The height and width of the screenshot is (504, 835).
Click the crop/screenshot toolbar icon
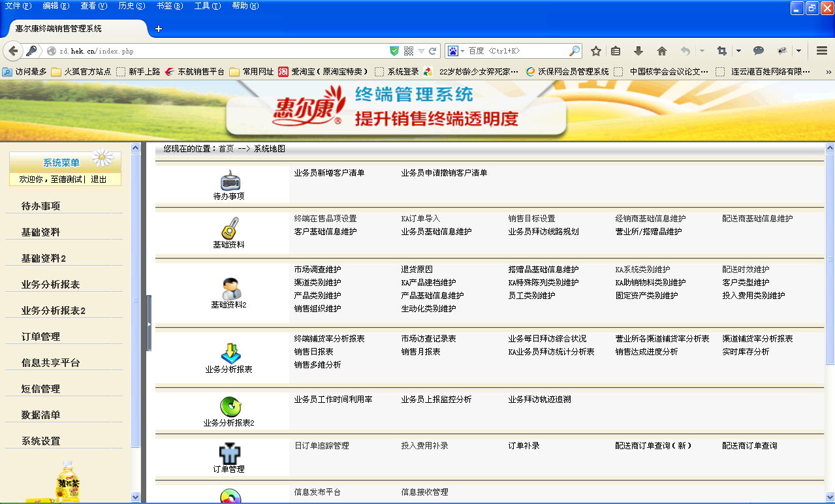click(x=721, y=51)
